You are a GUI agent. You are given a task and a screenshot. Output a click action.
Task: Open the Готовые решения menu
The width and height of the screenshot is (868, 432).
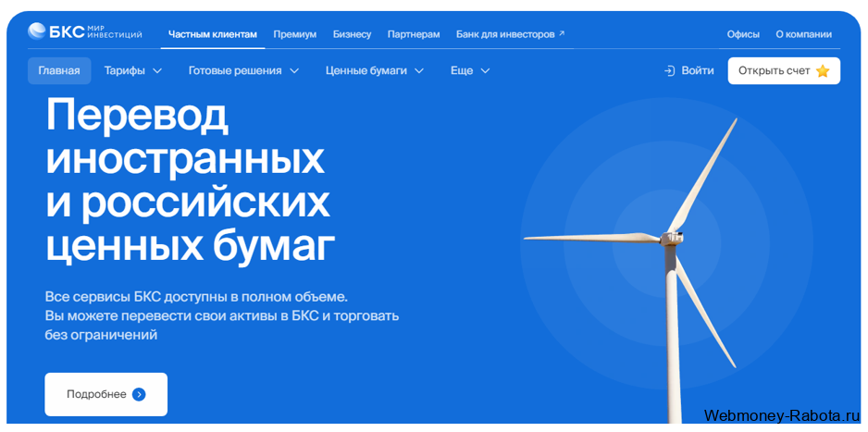[243, 71]
